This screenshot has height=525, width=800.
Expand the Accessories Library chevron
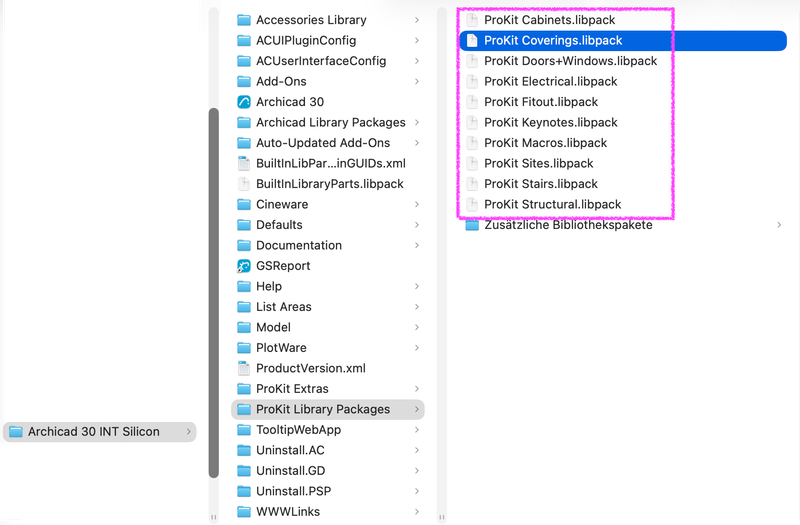(417, 20)
